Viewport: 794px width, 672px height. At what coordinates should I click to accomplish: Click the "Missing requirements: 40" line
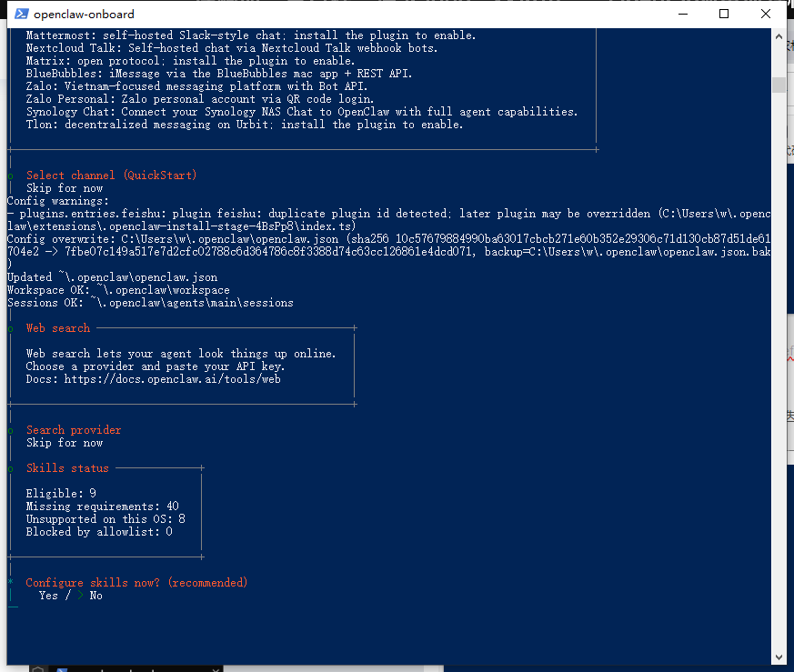tap(102, 507)
